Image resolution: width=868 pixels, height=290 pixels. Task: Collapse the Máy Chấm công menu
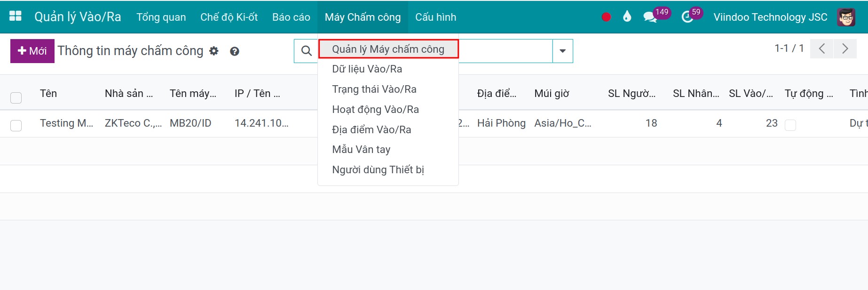point(363,17)
